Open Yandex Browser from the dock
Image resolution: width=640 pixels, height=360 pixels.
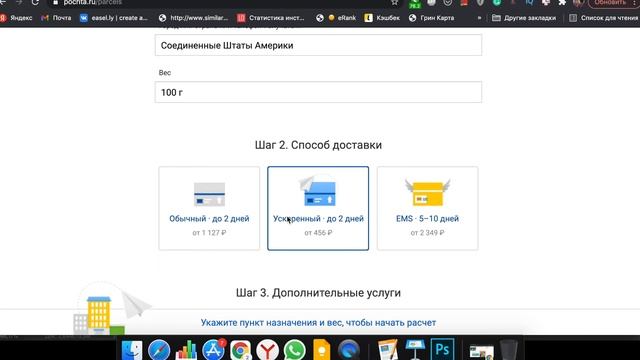tap(267, 350)
